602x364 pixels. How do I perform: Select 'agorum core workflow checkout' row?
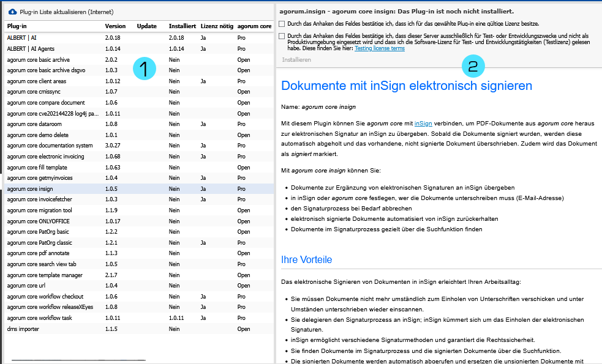tap(139, 297)
